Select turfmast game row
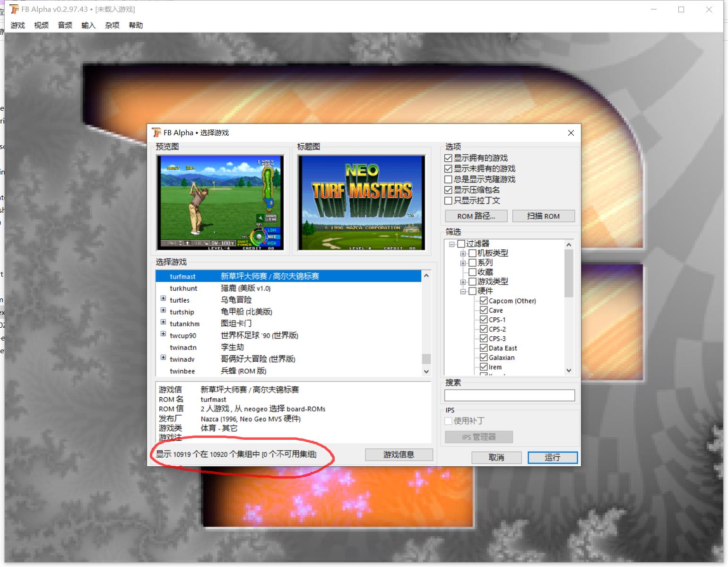 tap(288, 276)
